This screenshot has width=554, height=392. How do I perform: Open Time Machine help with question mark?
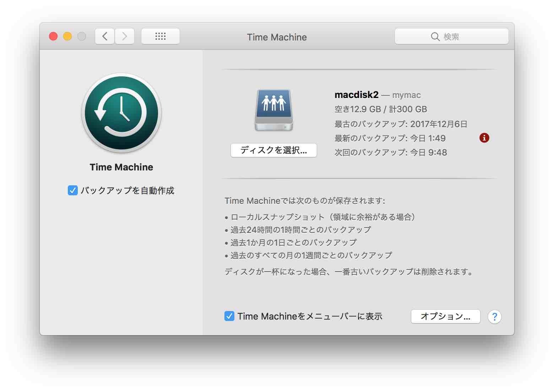click(x=494, y=316)
